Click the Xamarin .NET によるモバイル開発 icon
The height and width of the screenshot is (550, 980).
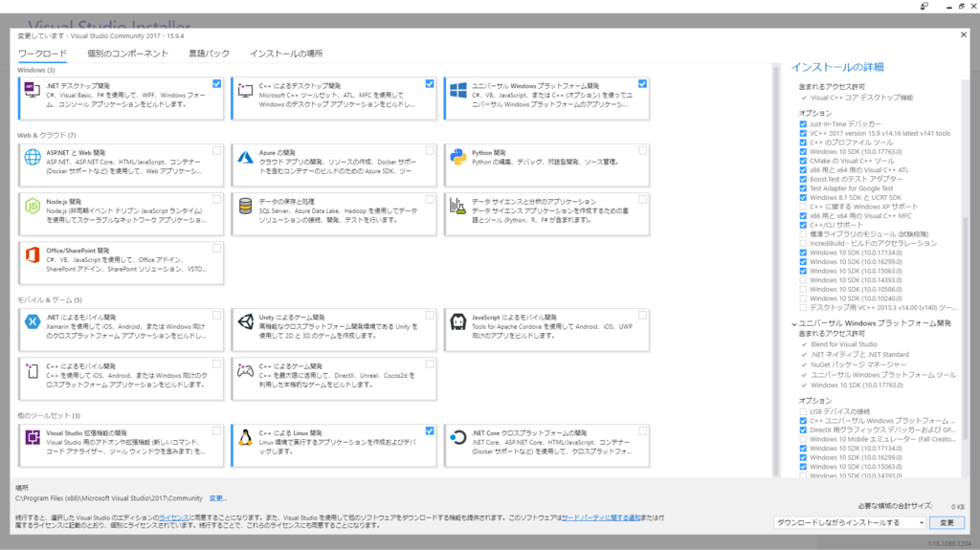point(33,321)
